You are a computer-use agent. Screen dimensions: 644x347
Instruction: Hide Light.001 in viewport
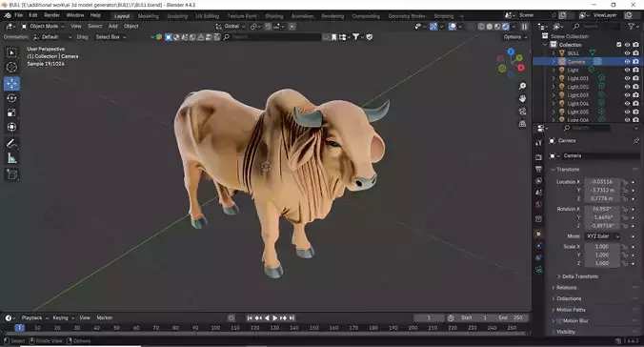tap(627, 78)
